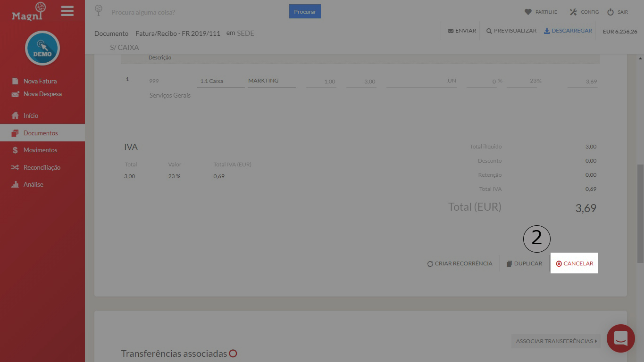644x362 pixels.
Task: Open CONFIG with the wrench icon
Action: tap(574, 11)
